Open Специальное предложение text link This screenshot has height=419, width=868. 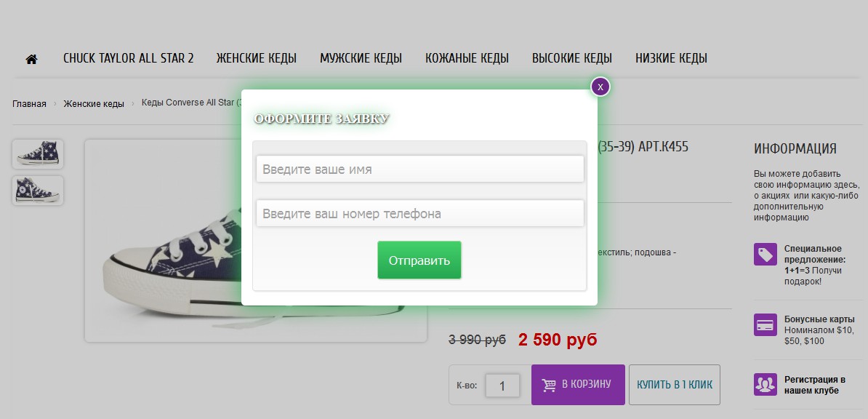[x=815, y=254]
